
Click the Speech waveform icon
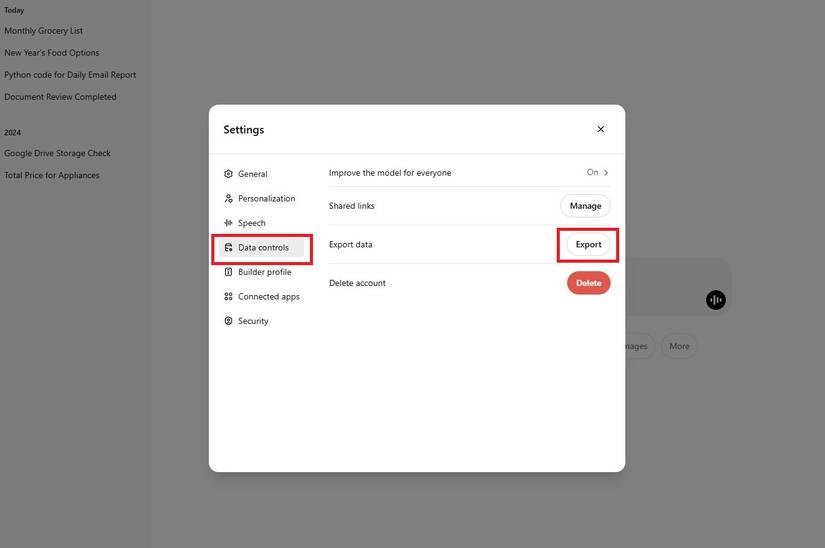(x=228, y=223)
